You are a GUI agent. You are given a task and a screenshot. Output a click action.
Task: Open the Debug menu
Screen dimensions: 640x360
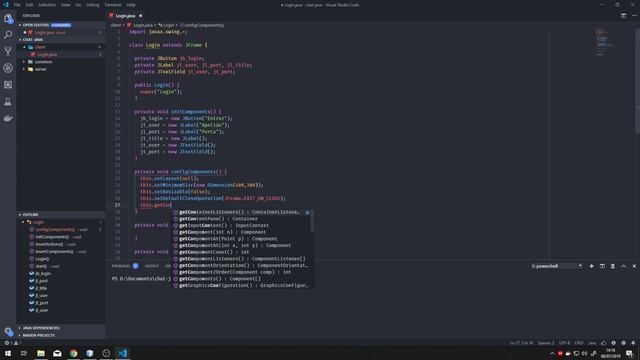(93, 5)
